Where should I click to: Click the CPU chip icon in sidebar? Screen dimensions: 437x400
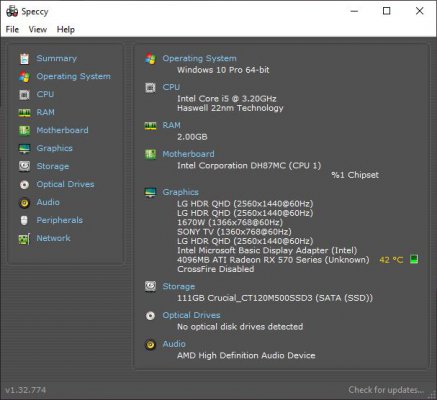[24, 95]
